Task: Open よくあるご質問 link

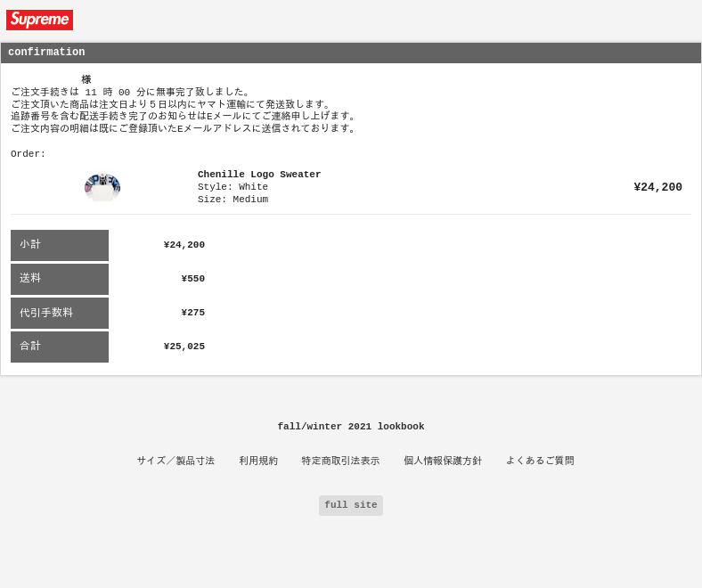Action: pos(540,461)
